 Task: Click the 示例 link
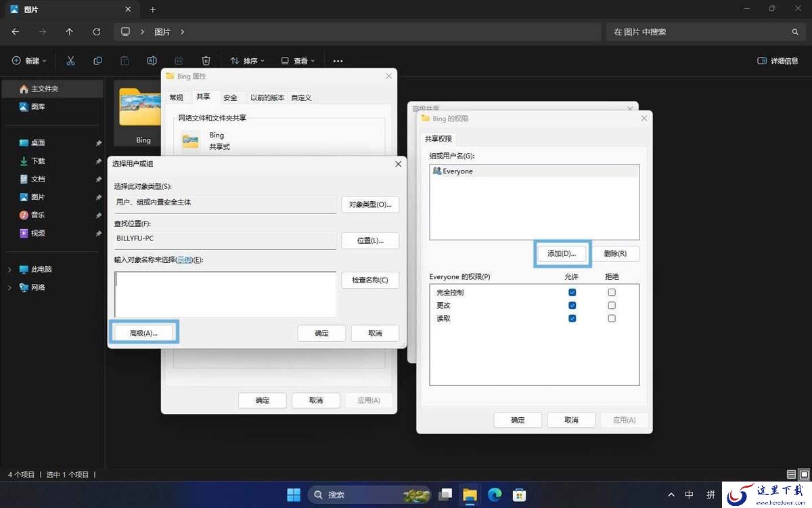point(183,259)
